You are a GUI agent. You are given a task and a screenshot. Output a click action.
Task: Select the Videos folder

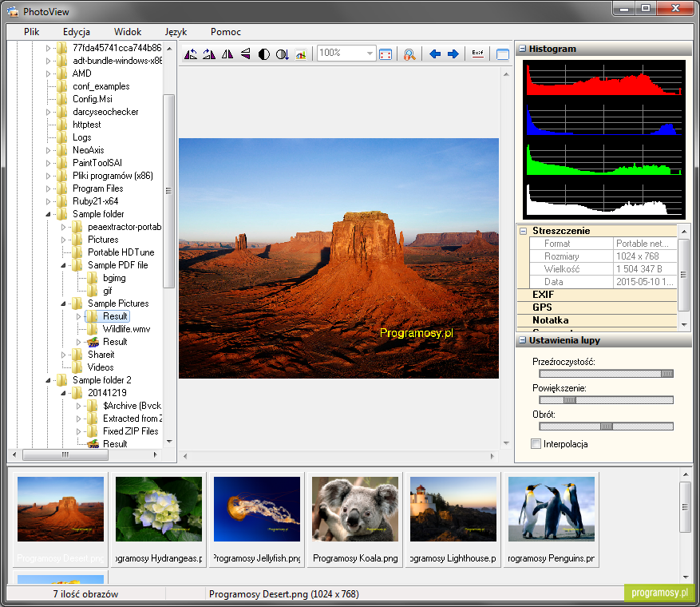pos(101,367)
